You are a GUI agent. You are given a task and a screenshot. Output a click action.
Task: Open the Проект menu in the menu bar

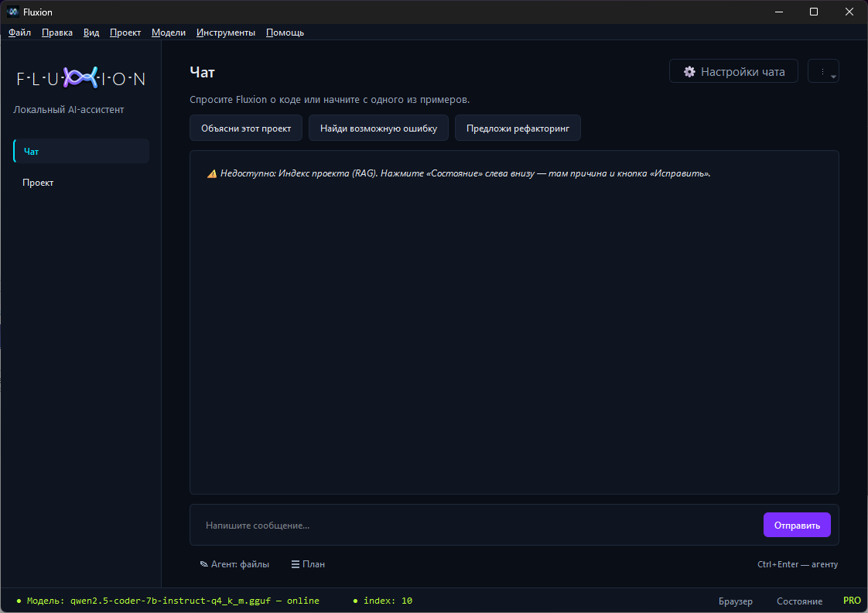125,32
